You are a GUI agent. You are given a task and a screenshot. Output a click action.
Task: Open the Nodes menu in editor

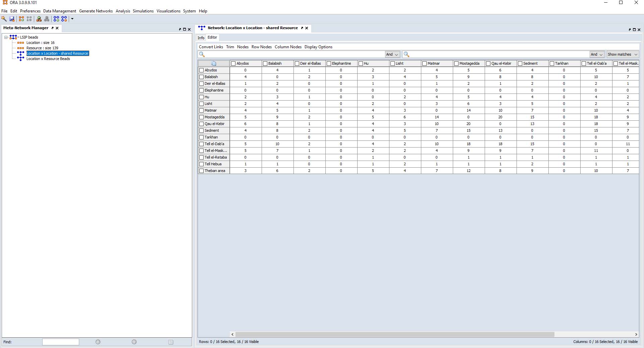(243, 47)
